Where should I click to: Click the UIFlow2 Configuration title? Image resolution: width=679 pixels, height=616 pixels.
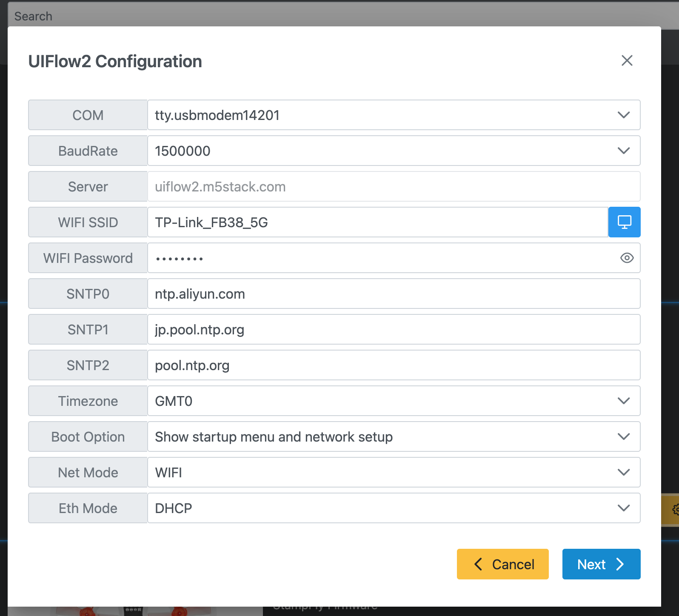[115, 61]
